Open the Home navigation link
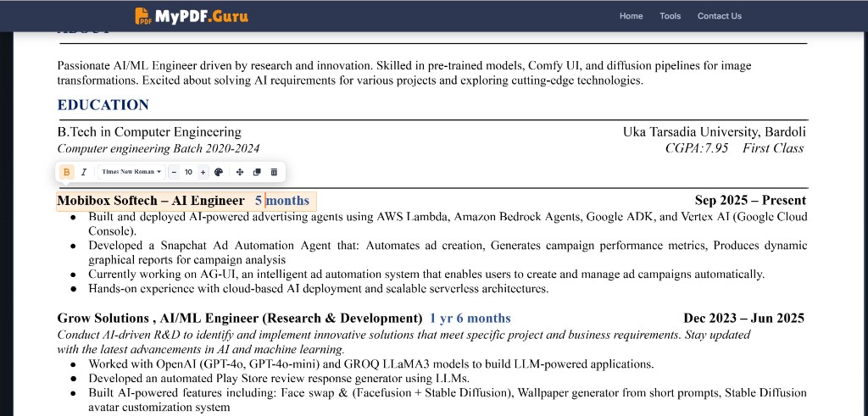The height and width of the screenshot is (416, 868). [631, 16]
